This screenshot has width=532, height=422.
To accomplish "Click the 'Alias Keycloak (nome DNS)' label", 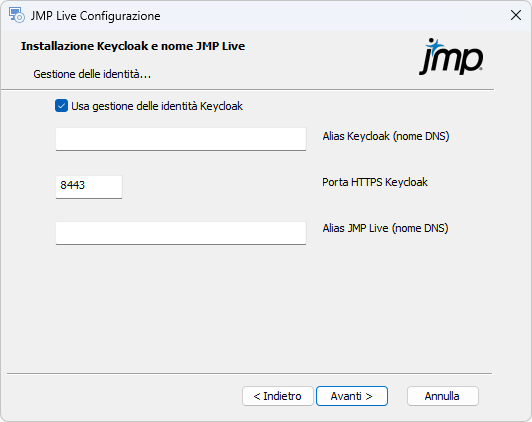I will pos(386,136).
